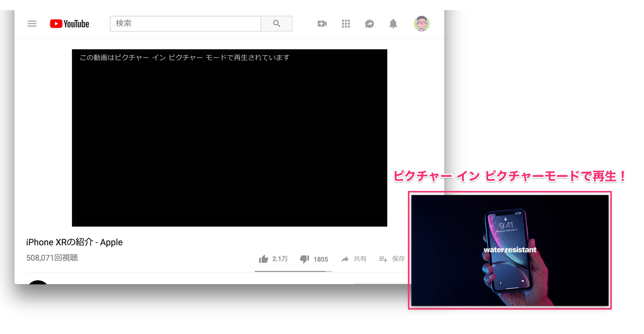
Task: Click the video title iPhone XRの紹介 - Apple
Action: click(x=74, y=242)
